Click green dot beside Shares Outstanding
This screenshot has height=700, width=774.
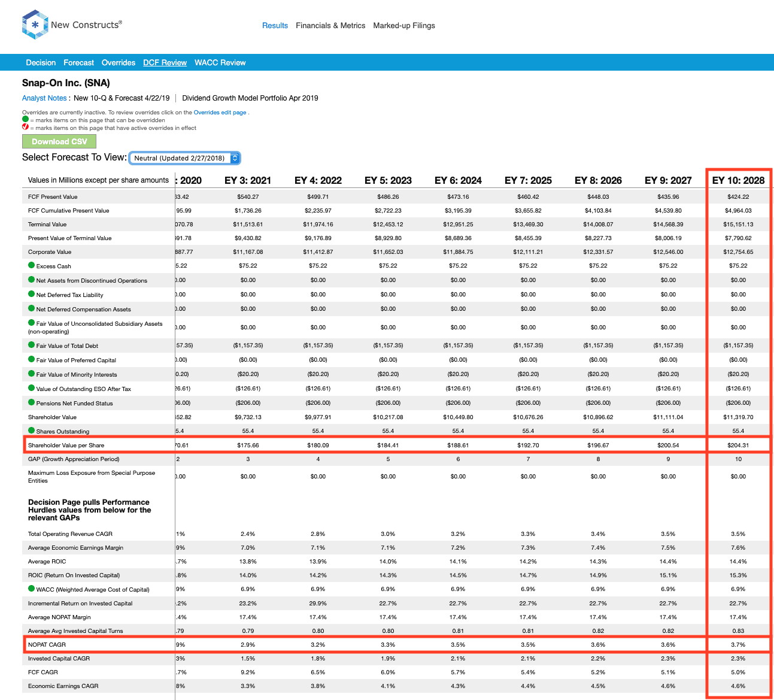point(32,431)
